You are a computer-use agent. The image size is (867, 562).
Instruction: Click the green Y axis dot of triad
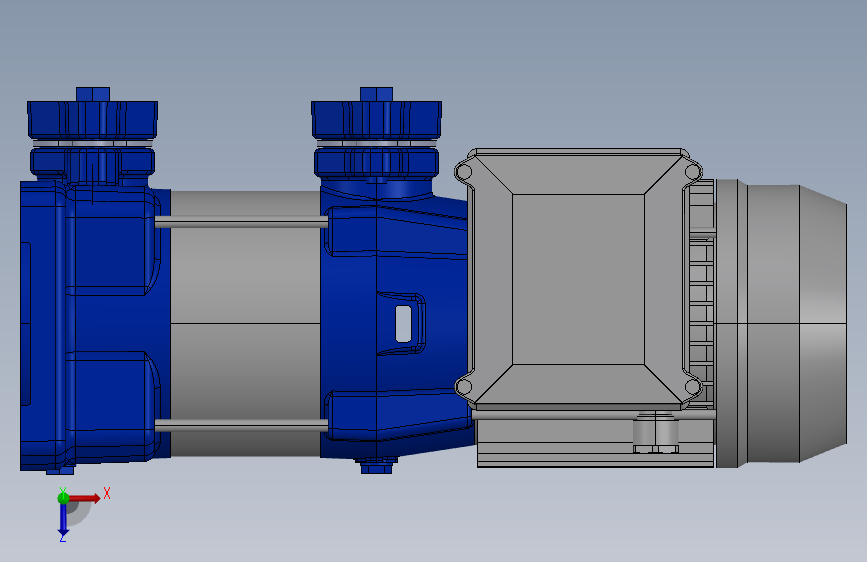(x=63, y=498)
